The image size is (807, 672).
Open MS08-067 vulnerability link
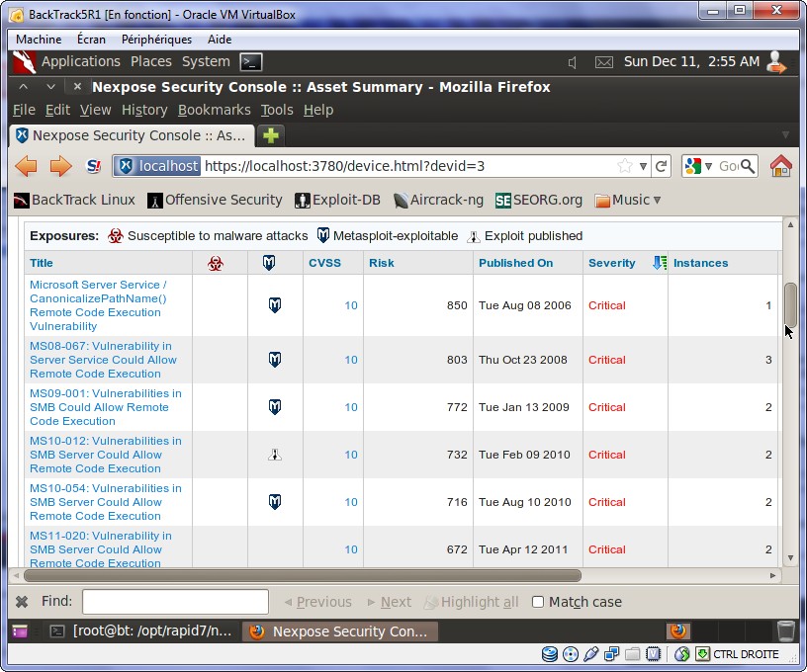pos(103,360)
